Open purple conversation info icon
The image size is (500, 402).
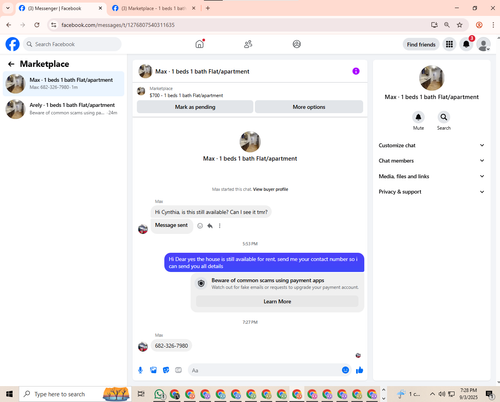click(x=356, y=71)
